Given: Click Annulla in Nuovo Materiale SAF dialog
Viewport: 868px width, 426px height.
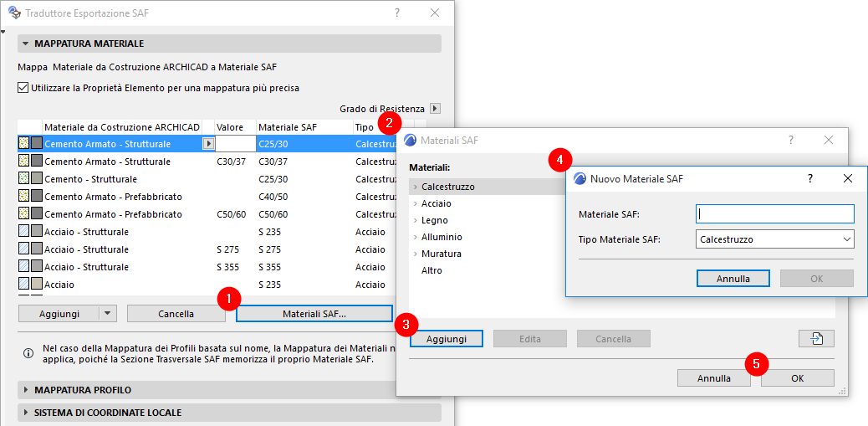Looking at the screenshot, I should pyautogui.click(x=733, y=279).
